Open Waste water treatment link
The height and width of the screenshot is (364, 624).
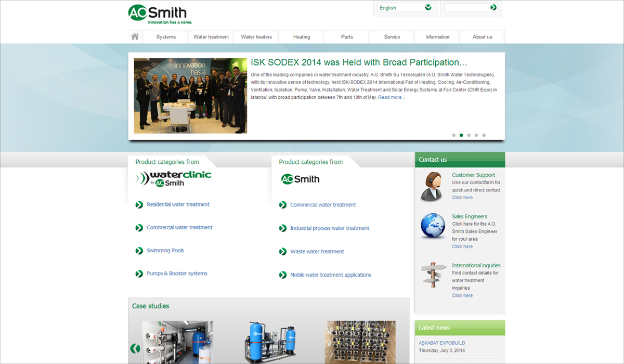[x=317, y=251]
